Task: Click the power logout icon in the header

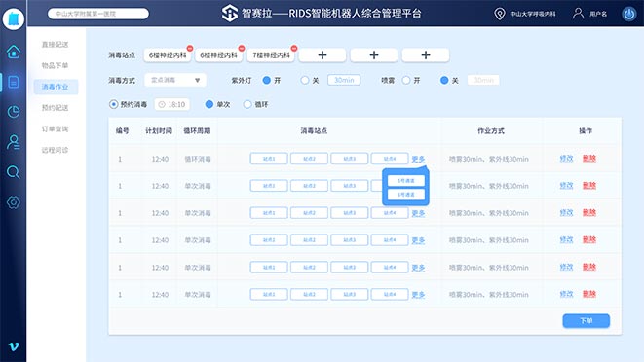Action: [x=628, y=14]
